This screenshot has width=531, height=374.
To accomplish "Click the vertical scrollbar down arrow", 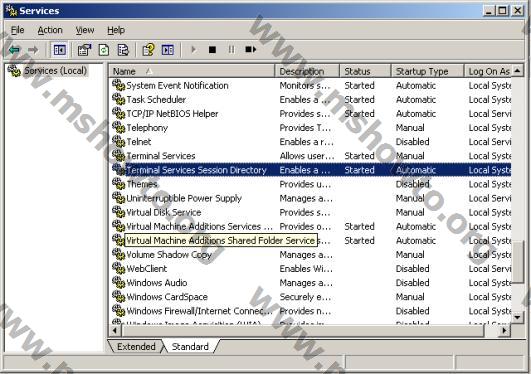I will click(x=517, y=317).
